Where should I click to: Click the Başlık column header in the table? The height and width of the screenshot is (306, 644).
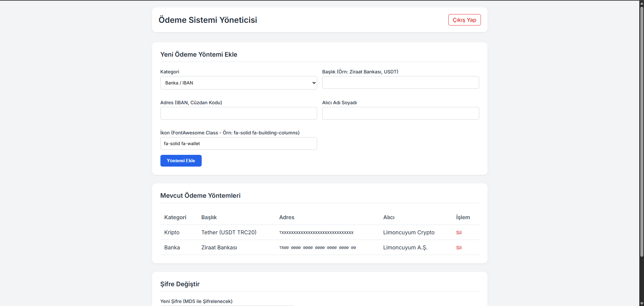pyautogui.click(x=209, y=217)
